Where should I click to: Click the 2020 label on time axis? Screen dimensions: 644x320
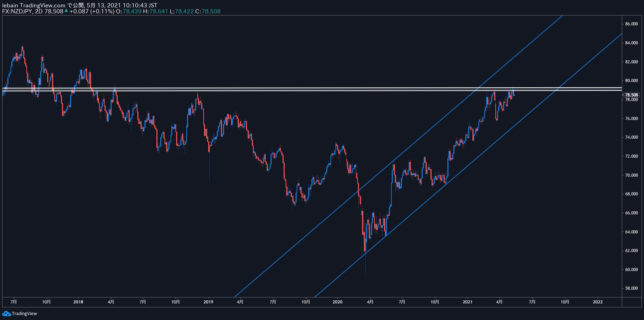tap(338, 302)
